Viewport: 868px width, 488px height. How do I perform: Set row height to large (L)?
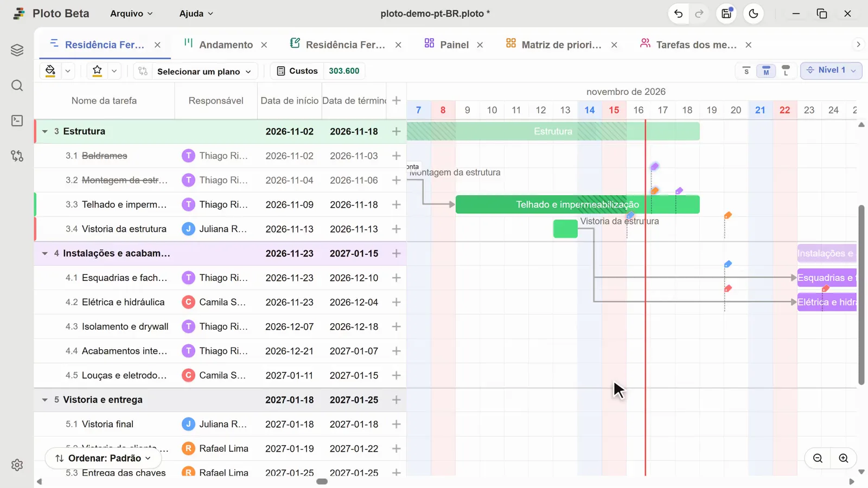786,70
